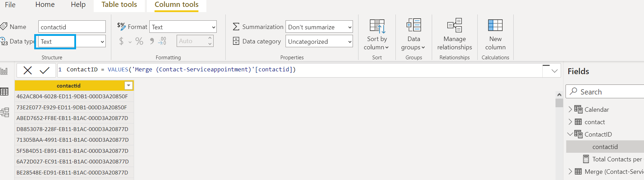Open the File menu
This screenshot has width=644, height=180.
[x=10, y=4]
